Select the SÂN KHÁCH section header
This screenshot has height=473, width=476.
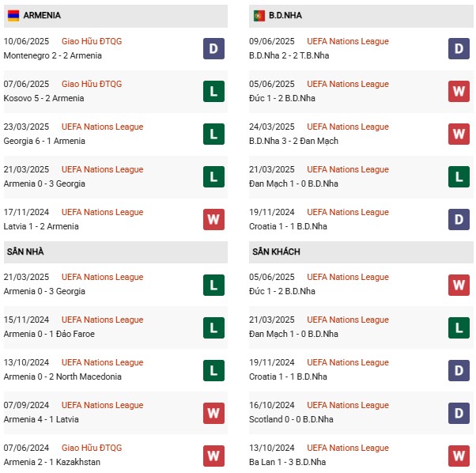click(x=276, y=252)
